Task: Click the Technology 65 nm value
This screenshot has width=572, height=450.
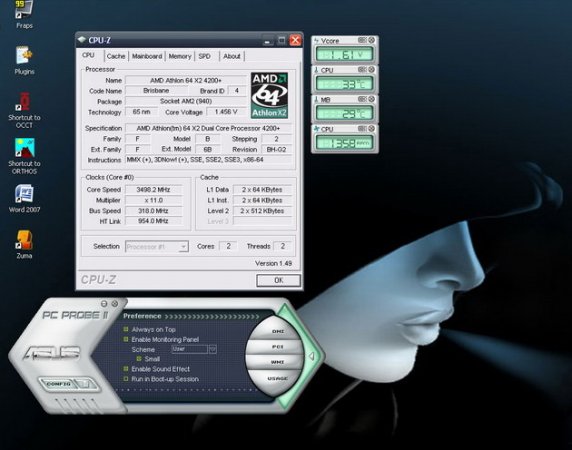Action: click(142, 112)
